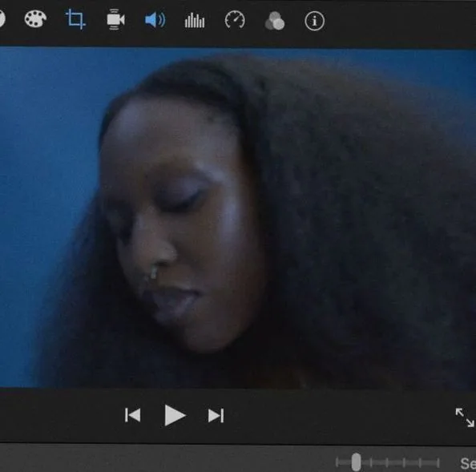Screen dimensions: 476x472
Task: Adjust the timeline zoom slider
Action: (x=356, y=462)
